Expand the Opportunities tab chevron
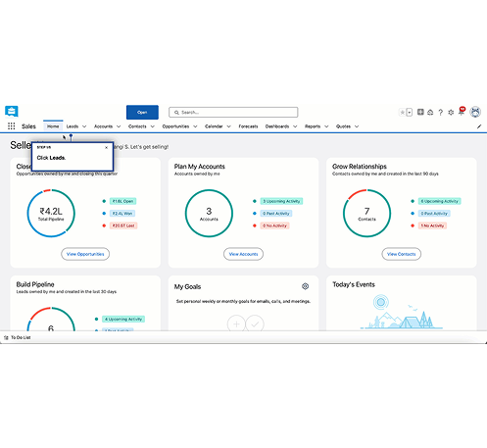Image resolution: width=487 pixels, height=448 pixels. (195, 126)
